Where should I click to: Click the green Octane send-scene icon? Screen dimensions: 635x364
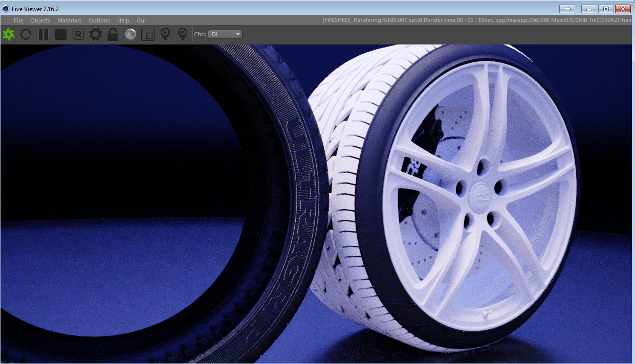[9, 34]
